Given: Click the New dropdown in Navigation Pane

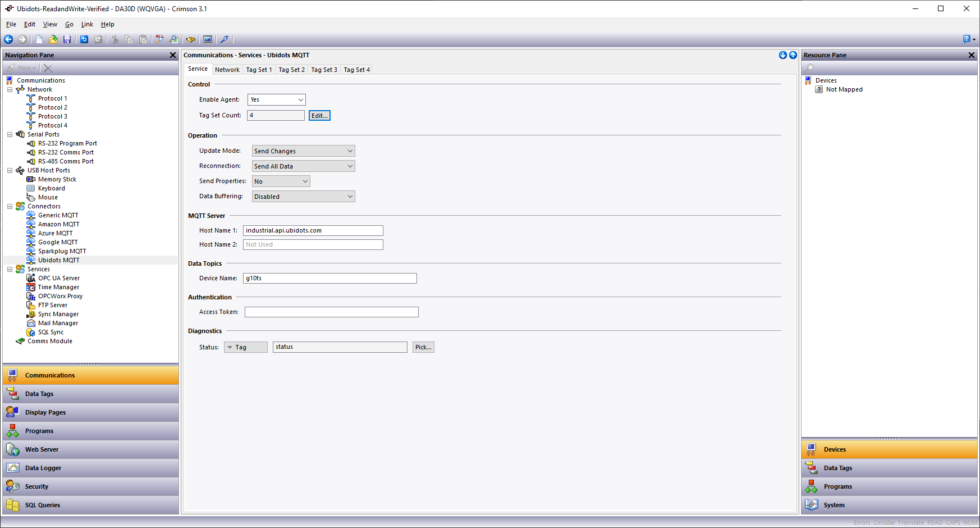Looking at the screenshot, I should 22,68.
